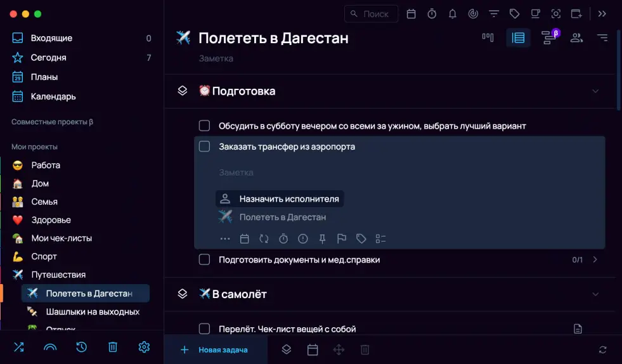This screenshot has height=364, width=622.
Task: Tick the 'Подготовить документы и мед.справки' checkbox
Action: [x=204, y=259]
